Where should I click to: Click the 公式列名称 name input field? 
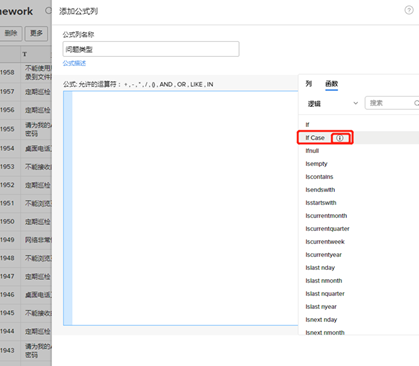pyautogui.click(x=151, y=49)
